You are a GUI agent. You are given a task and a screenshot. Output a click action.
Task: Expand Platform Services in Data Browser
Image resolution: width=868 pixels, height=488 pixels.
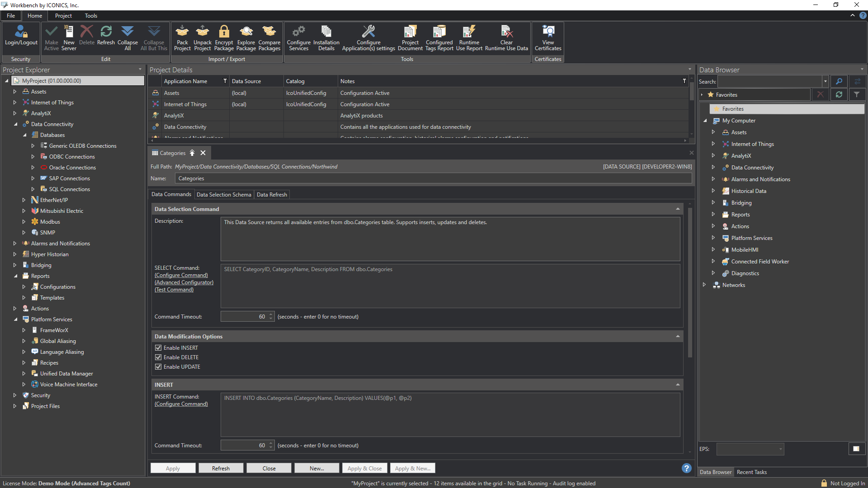click(713, 238)
